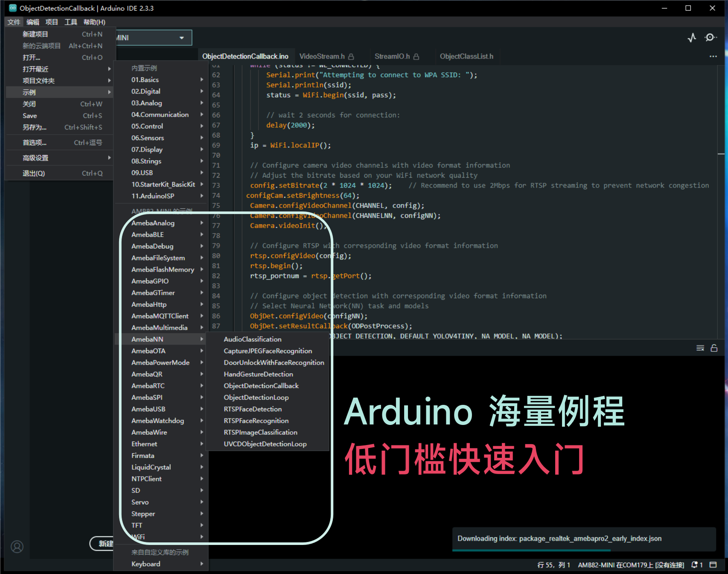
Task: Expand the AmebaMQTTClient examples
Action: click(161, 316)
